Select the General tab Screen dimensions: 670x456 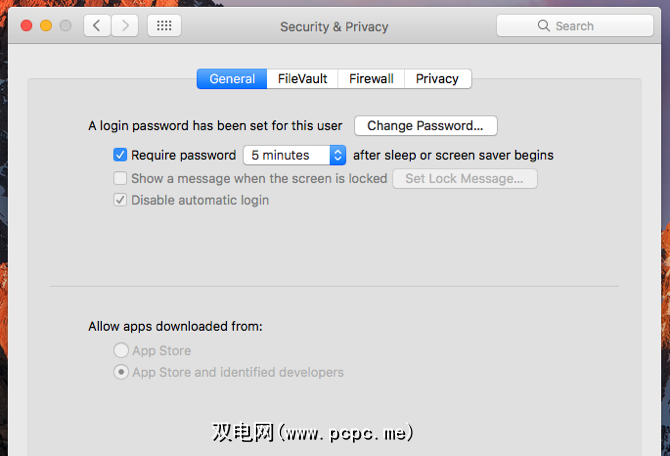point(232,79)
